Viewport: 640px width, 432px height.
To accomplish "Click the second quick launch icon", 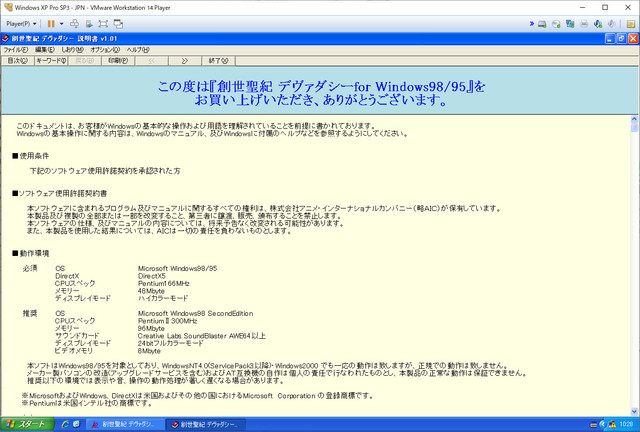I will (76, 424).
